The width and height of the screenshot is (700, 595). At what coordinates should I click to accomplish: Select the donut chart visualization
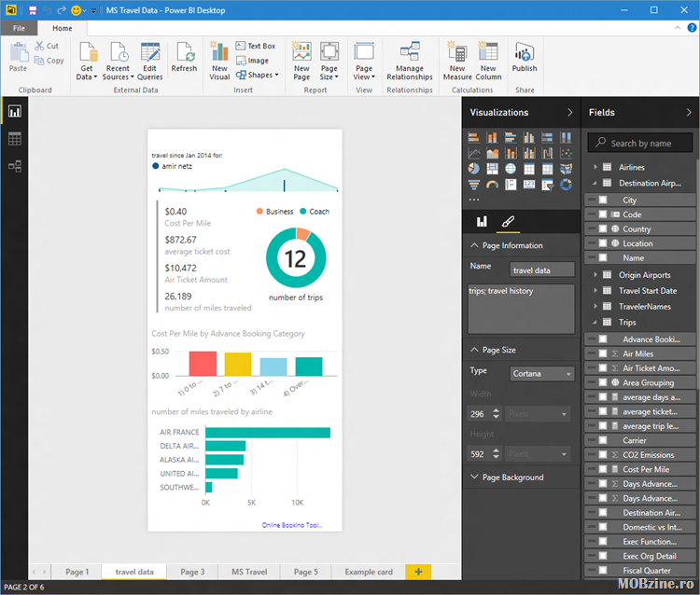tap(567, 185)
